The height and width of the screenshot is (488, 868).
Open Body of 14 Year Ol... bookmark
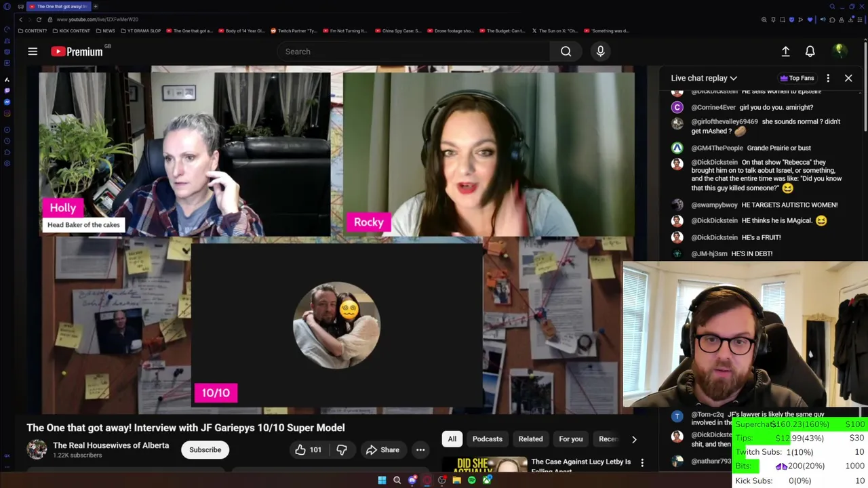click(x=241, y=30)
